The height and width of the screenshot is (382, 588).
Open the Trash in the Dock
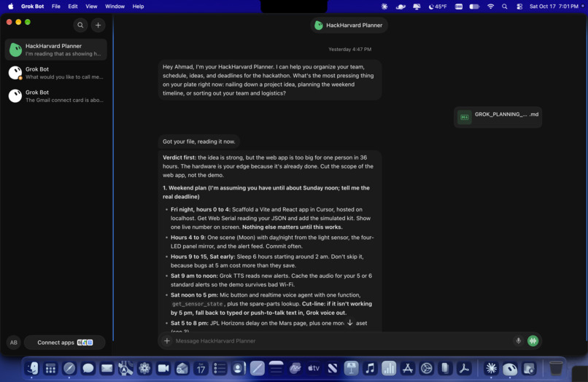click(x=556, y=368)
